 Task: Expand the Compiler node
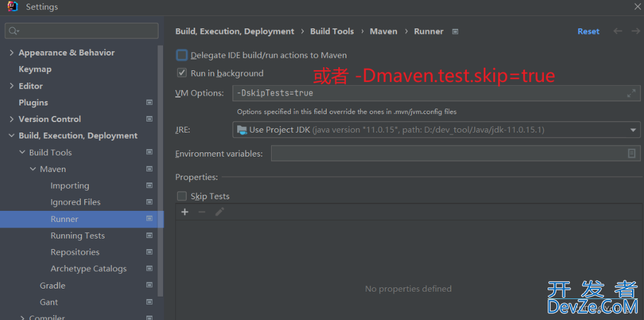pyautogui.click(x=22, y=318)
